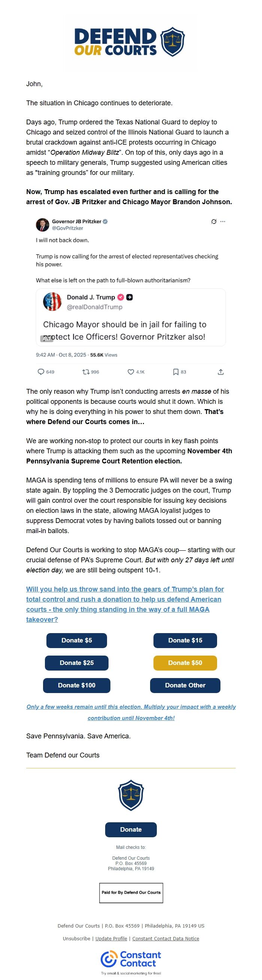Click the share upload icon on tweet
The image size is (262, 980).
[x=220, y=372]
